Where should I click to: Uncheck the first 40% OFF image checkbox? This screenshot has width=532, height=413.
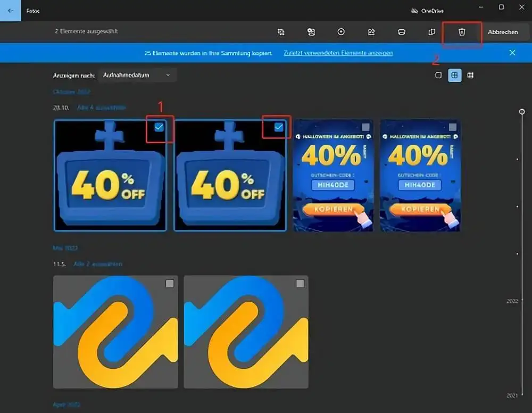click(x=159, y=127)
